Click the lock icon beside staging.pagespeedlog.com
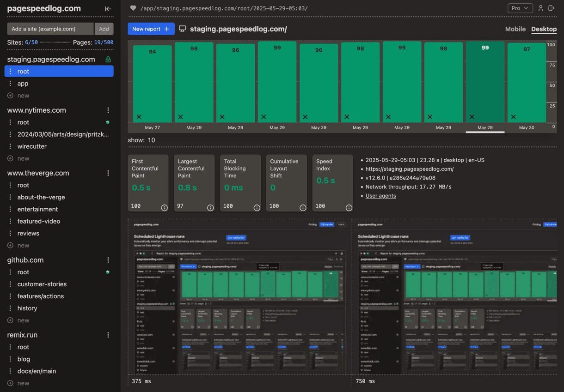 (109, 59)
